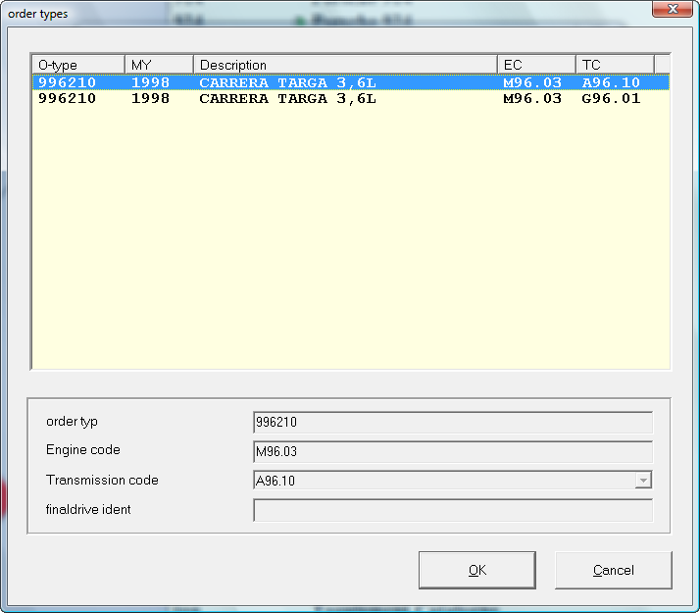
Task: Click 996210 in the G96.01 row
Action: coord(67,99)
